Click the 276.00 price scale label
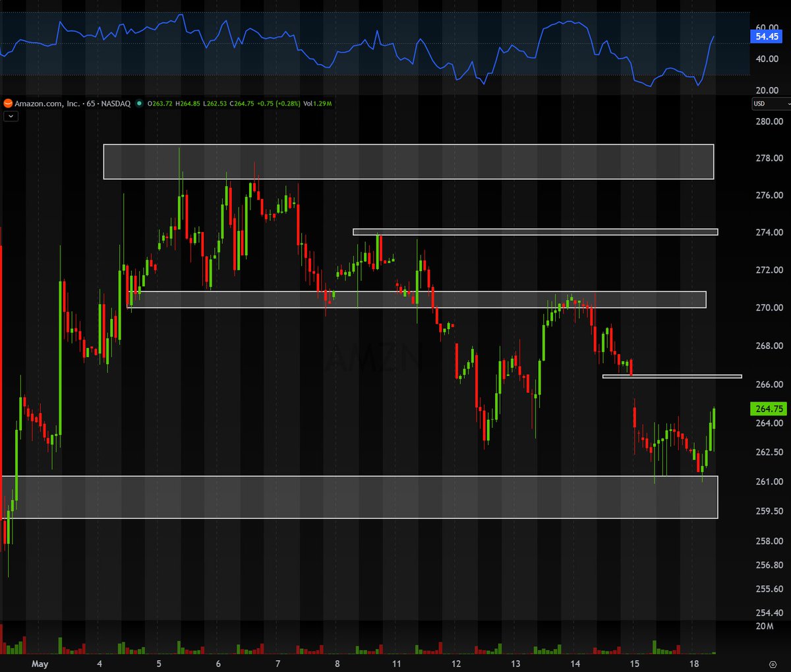Viewport: 791px width, 672px height. coord(769,195)
